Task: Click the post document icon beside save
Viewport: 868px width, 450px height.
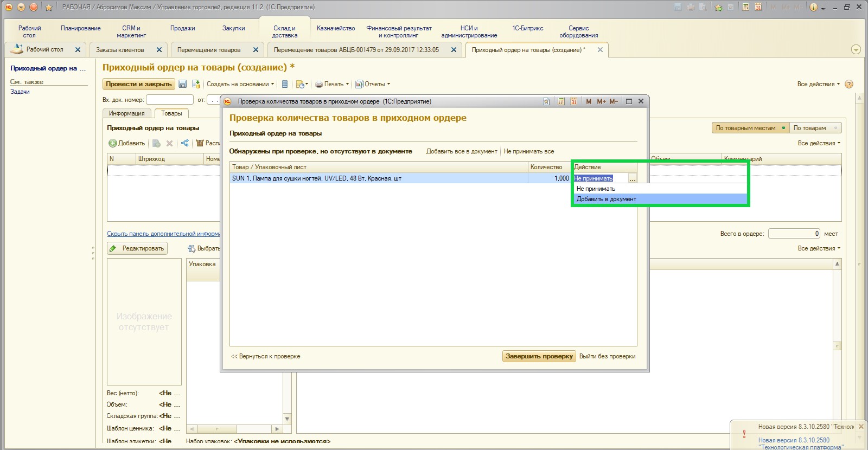Action: pyautogui.click(x=196, y=84)
